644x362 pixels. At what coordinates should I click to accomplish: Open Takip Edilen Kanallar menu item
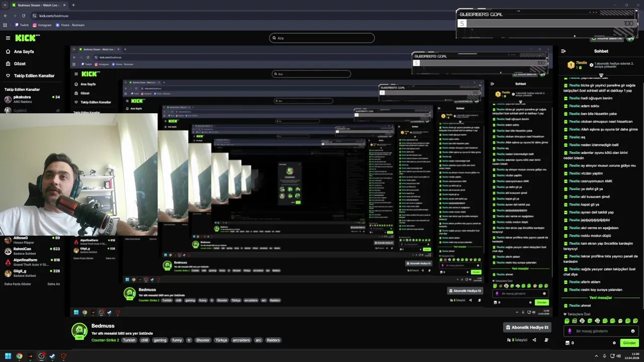(30, 76)
